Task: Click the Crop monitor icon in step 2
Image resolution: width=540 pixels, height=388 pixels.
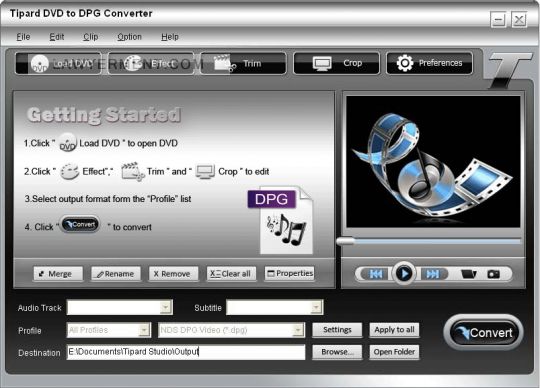Action: 205,171
